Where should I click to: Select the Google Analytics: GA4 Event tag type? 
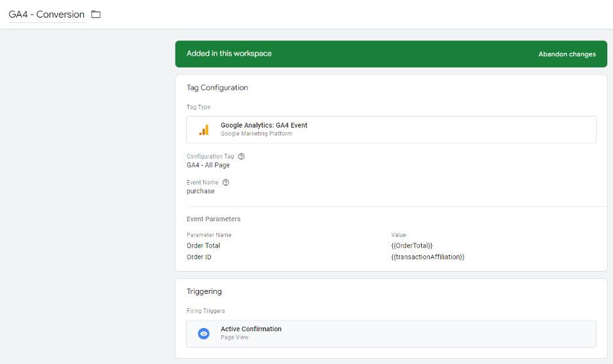(x=264, y=125)
